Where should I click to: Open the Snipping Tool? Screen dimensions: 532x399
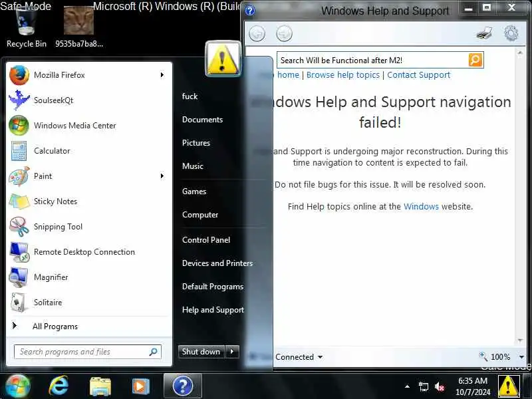pyautogui.click(x=88, y=227)
